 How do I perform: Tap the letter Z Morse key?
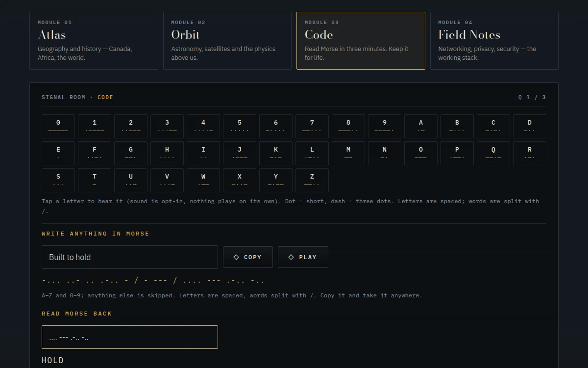[312, 180]
